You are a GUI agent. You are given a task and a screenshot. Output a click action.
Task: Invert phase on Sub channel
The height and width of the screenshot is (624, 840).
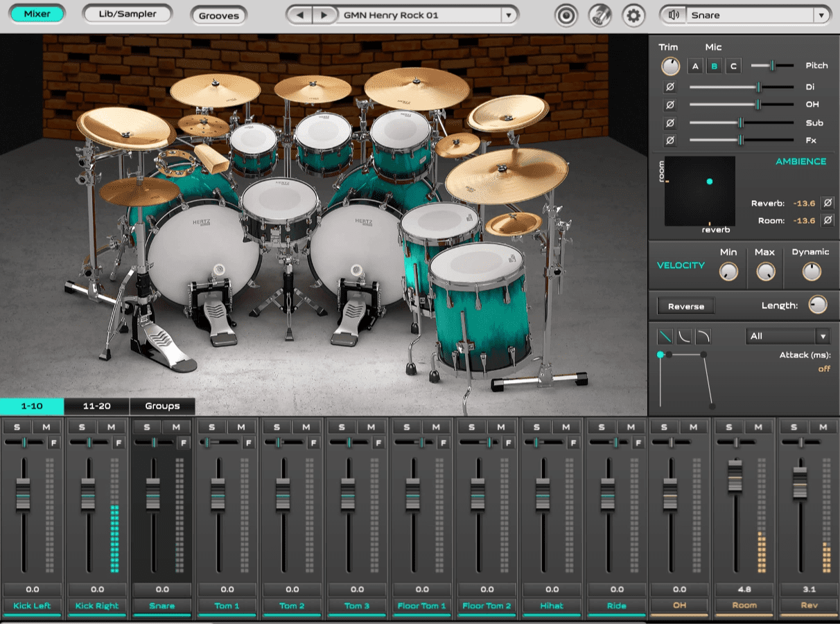coord(670,123)
